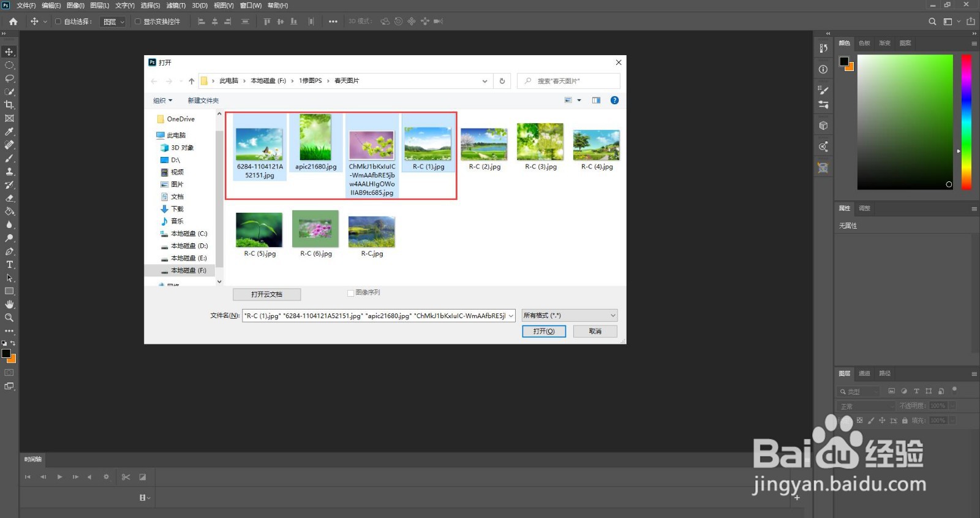Open the 图层 auto-select dropdown

[113, 21]
